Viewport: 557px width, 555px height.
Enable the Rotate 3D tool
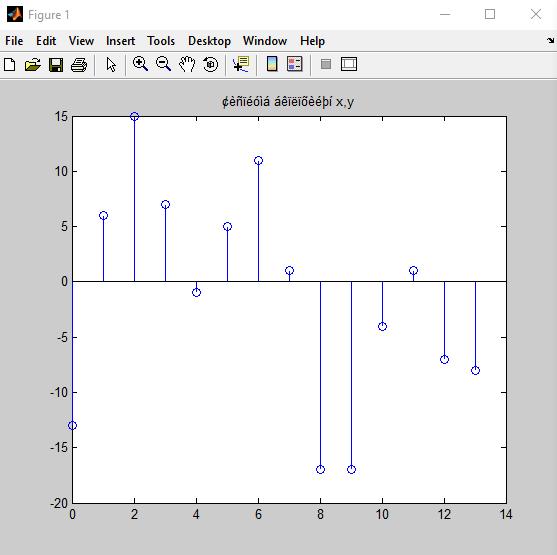coord(210,64)
